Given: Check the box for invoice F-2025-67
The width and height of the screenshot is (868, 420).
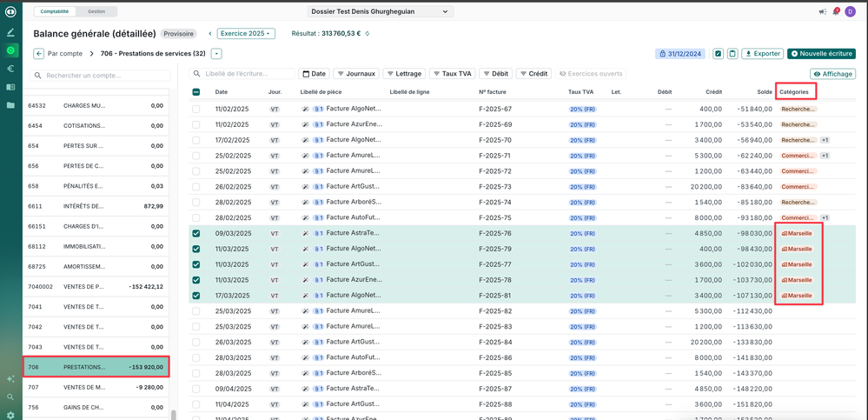Looking at the screenshot, I should pyautogui.click(x=196, y=110).
